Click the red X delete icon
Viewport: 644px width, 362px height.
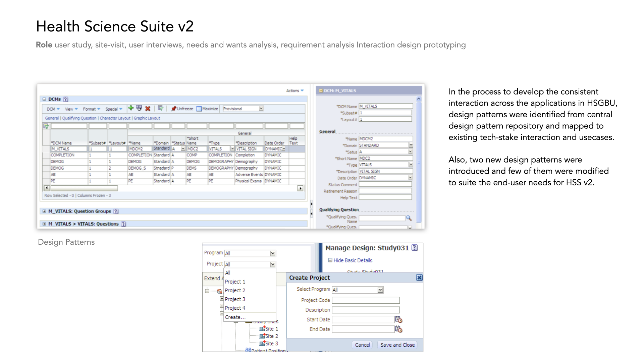coord(148,109)
